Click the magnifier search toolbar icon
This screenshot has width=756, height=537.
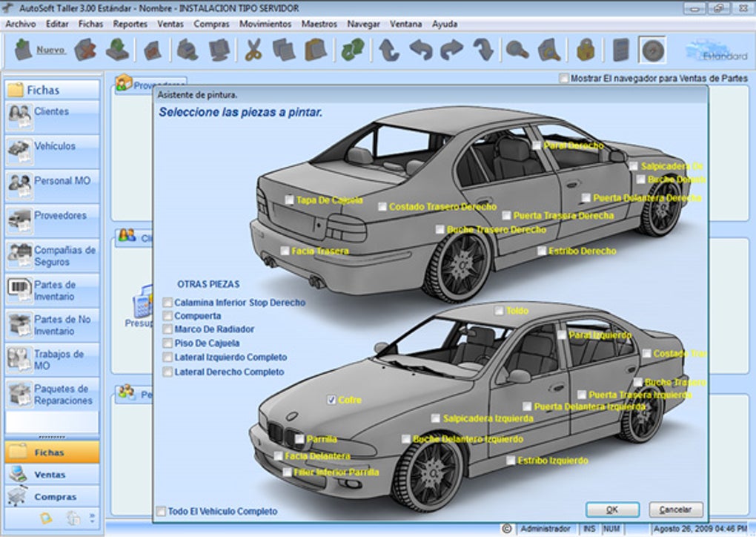coord(517,50)
